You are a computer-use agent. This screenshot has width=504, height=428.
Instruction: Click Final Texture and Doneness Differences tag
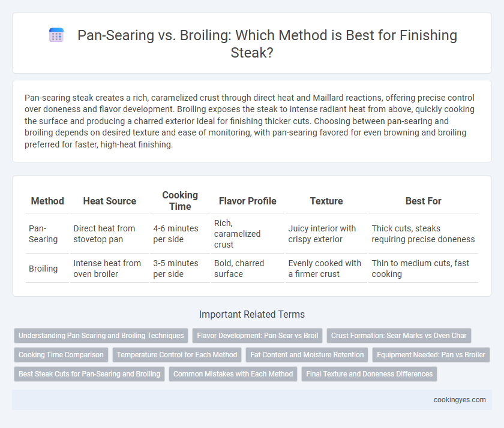click(x=369, y=374)
